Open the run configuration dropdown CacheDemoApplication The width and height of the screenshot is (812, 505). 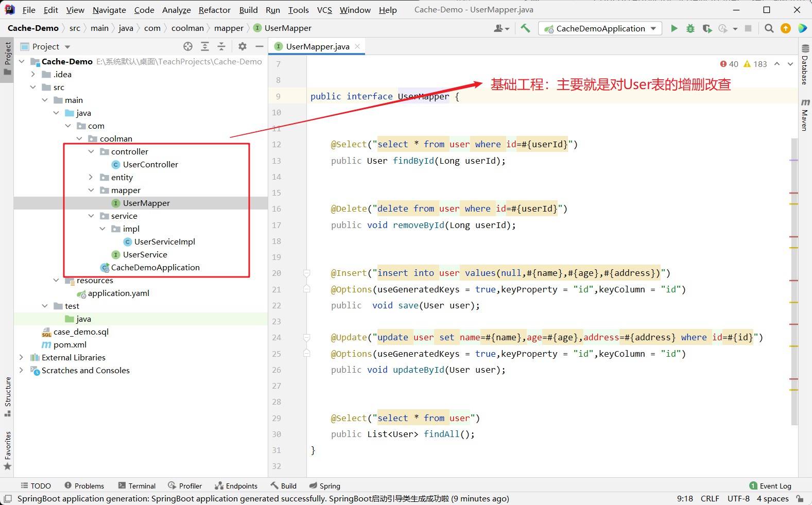coord(600,28)
